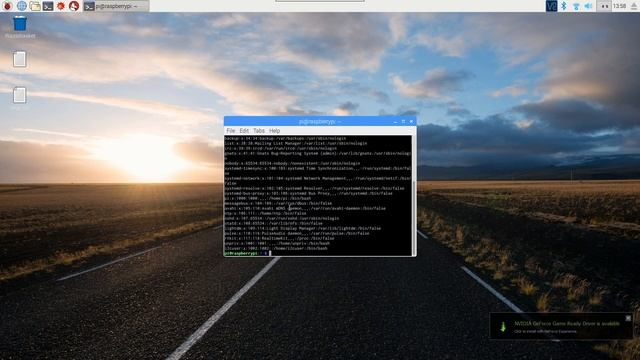Click the NVIDIA GeForce Game Ready Driver notification
Image resolution: width=640 pixels, height=360 pixels.
click(x=561, y=327)
